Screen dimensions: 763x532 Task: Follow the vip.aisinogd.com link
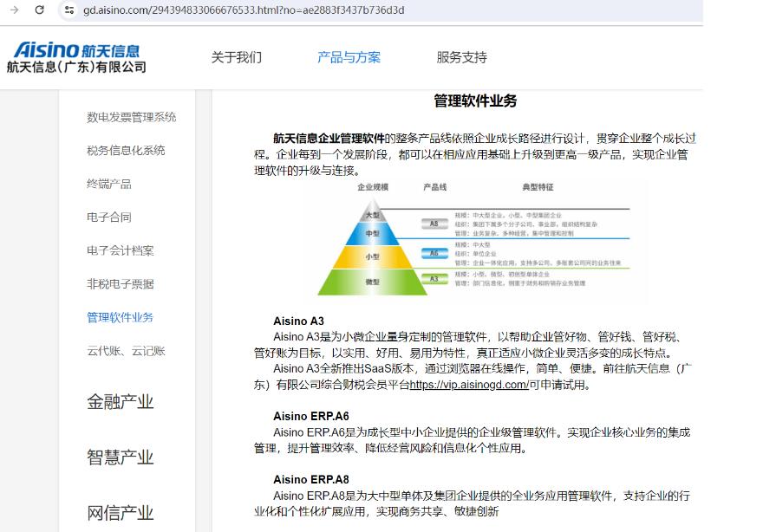(x=469, y=385)
